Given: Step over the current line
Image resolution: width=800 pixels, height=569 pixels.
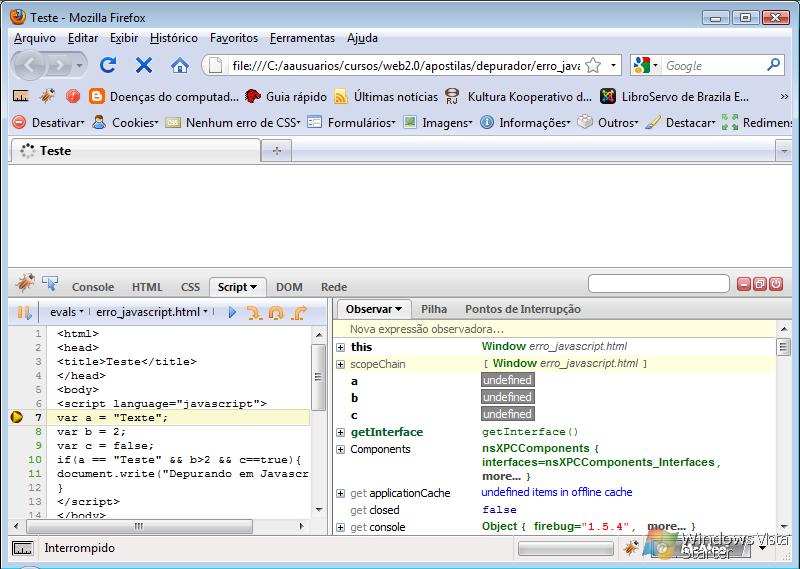Looking at the screenshot, I should [276, 312].
